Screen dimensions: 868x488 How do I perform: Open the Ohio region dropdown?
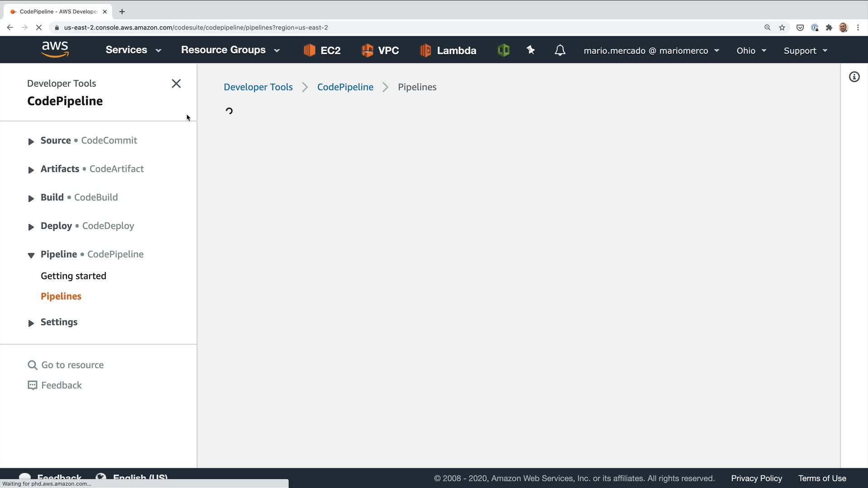click(751, 51)
